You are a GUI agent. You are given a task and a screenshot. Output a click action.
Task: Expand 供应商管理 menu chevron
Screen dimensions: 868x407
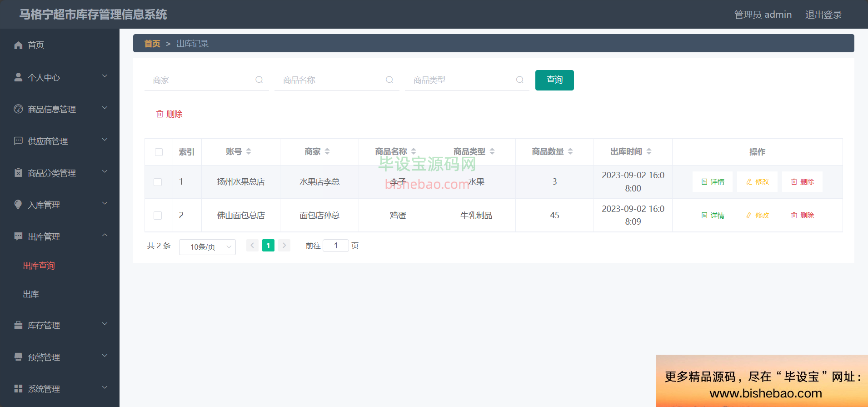tap(105, 140)
